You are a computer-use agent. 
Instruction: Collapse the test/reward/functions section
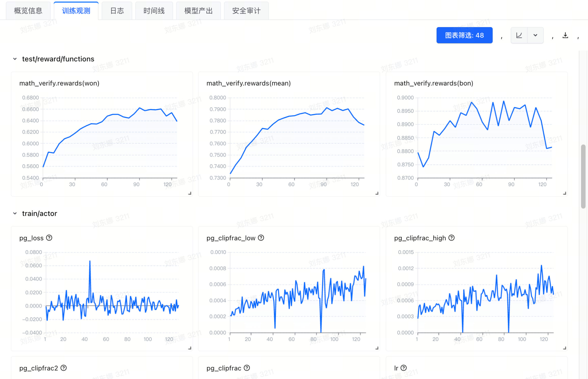click(x=15, y=59)
